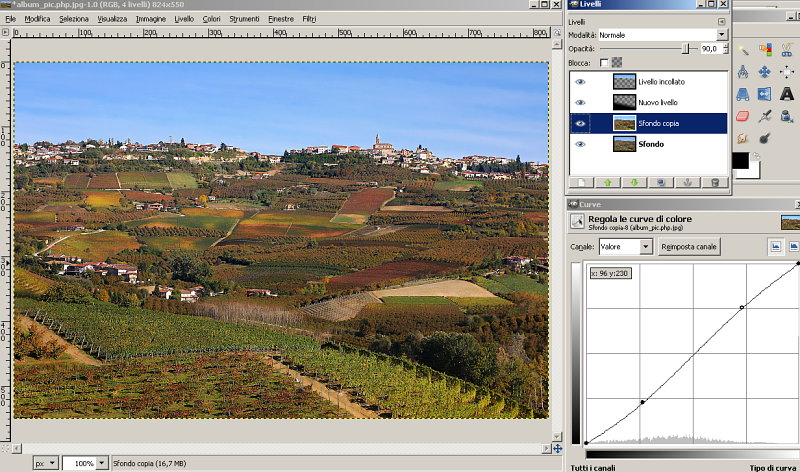This screenshot has height=472, width=800.
Task: Select the Eraser tool in the toolbox
Action: pos(744,116)
